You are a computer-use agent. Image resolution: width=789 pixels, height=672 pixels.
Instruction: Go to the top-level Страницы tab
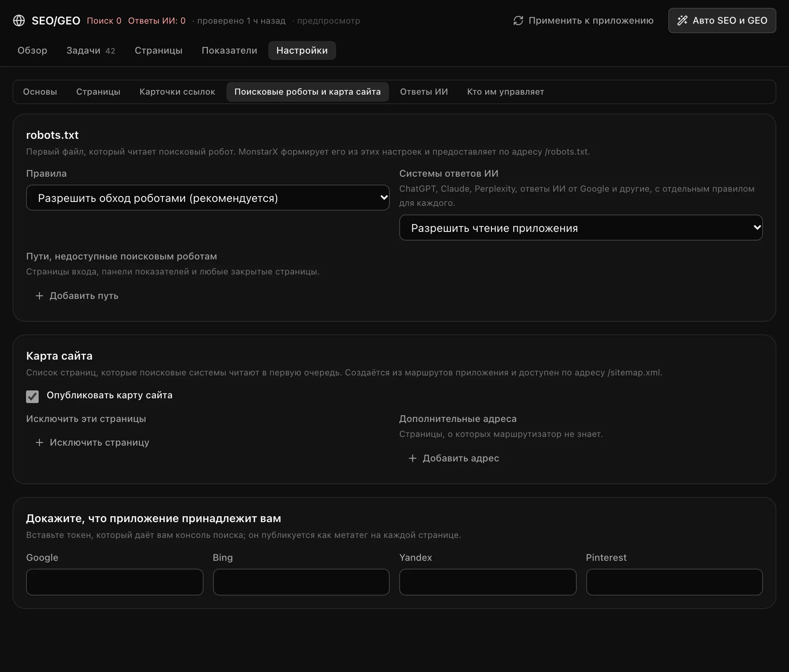159,50
